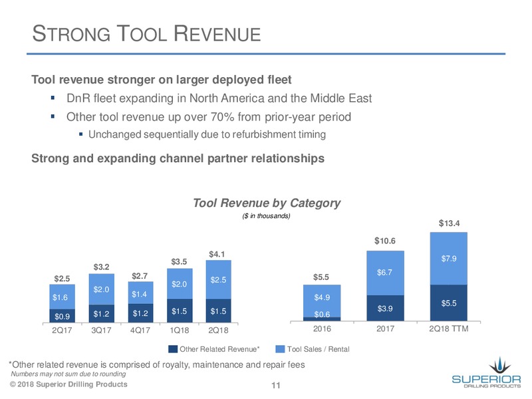Click the footnote about royalty, maintenance and repair fees

point(156,364)
